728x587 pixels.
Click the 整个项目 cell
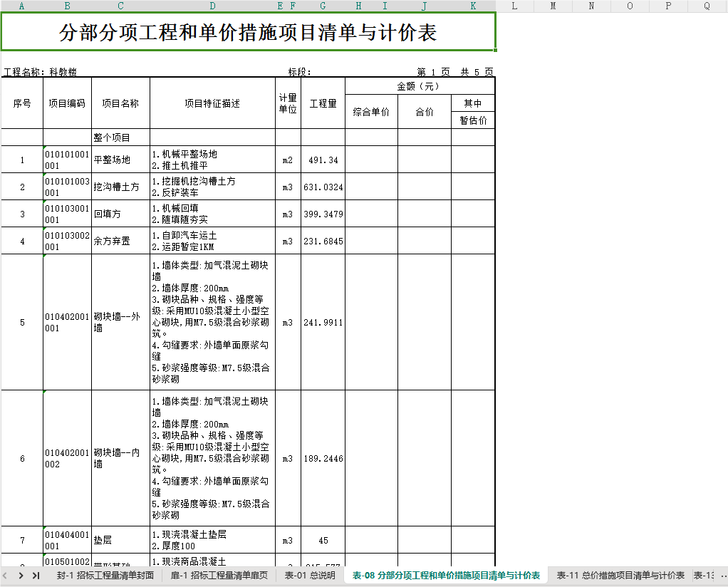point(120,137)
